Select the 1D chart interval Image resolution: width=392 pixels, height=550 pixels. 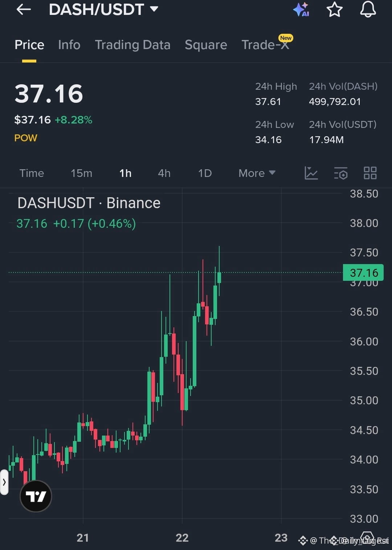[x=205, y=173]
